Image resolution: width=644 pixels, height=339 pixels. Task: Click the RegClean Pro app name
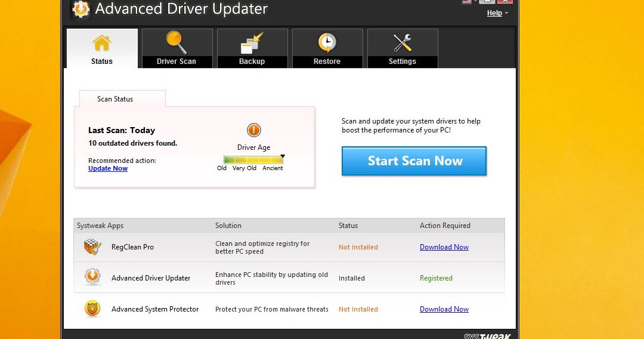coord(132,247)
